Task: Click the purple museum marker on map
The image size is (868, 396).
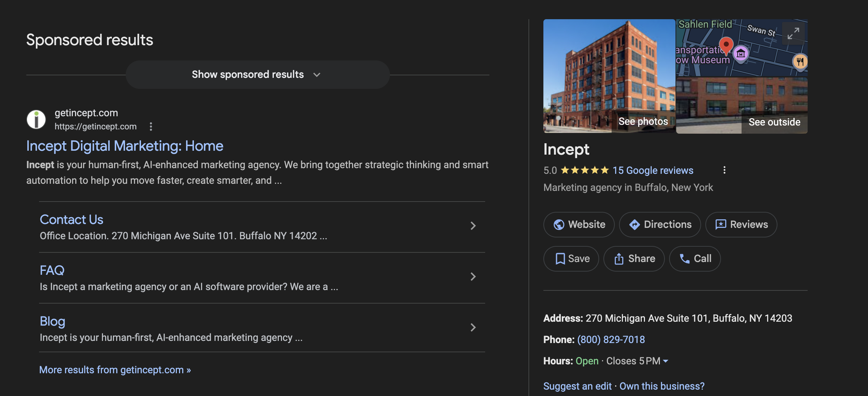Action: pyautogui.click(x=741, y=54)
